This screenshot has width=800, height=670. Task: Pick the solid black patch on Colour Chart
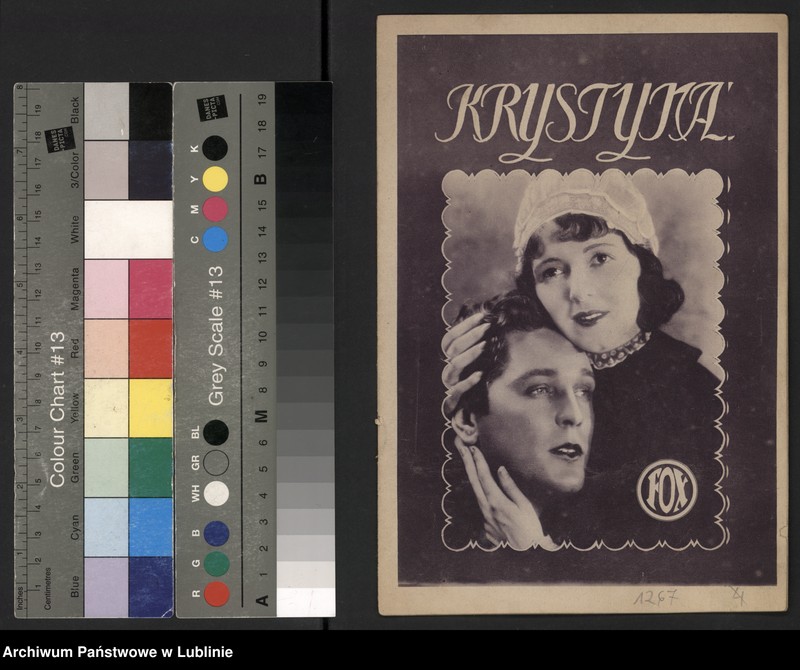coord(151,111)
